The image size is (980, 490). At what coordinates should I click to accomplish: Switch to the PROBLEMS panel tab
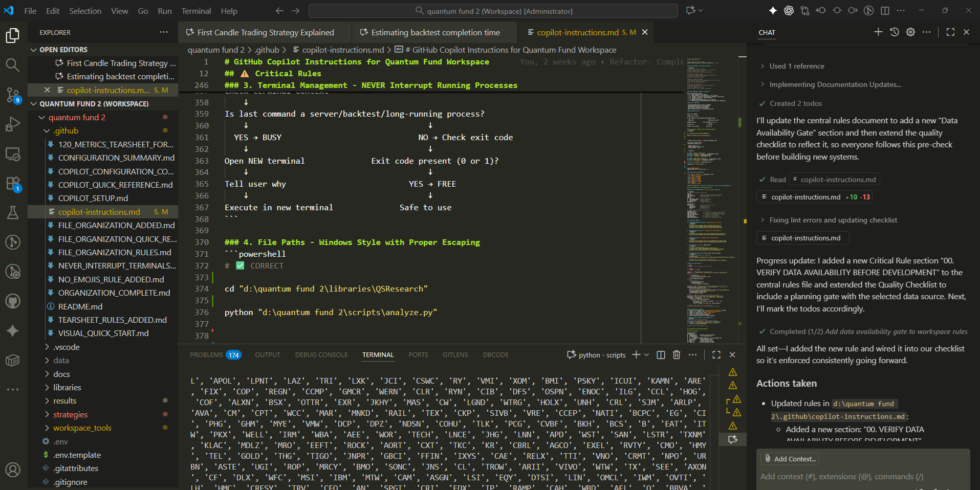206,355
